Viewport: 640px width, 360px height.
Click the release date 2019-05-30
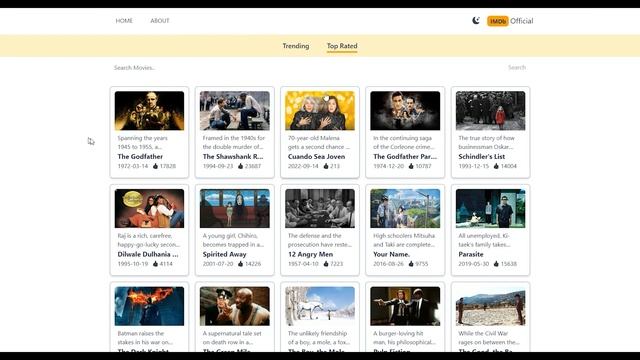[473, 264]
